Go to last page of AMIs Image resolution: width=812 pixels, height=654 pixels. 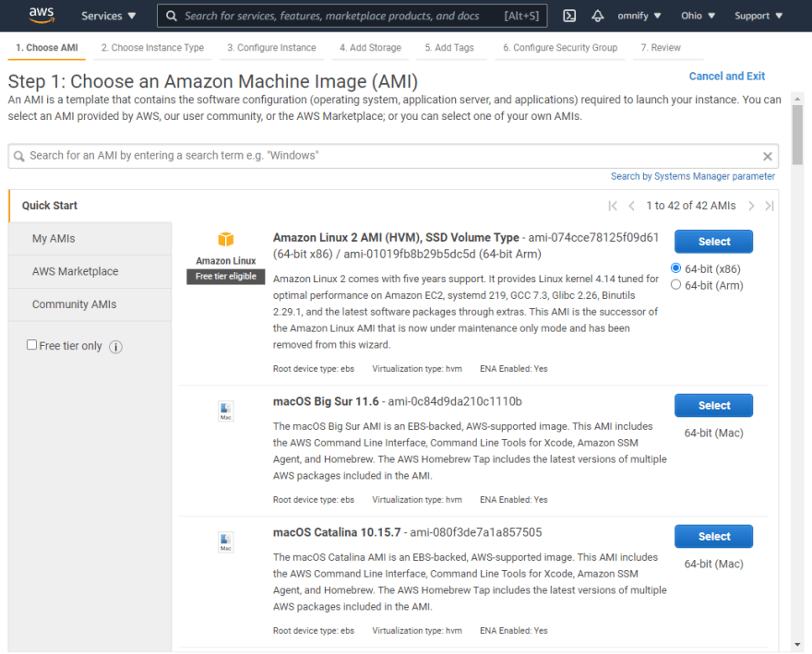click(x=770, y=206)
